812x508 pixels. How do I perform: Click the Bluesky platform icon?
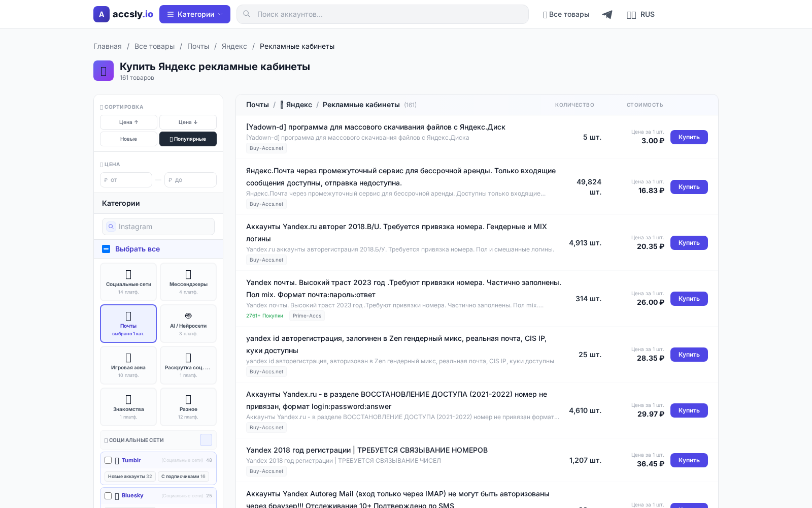coord(117,496)
